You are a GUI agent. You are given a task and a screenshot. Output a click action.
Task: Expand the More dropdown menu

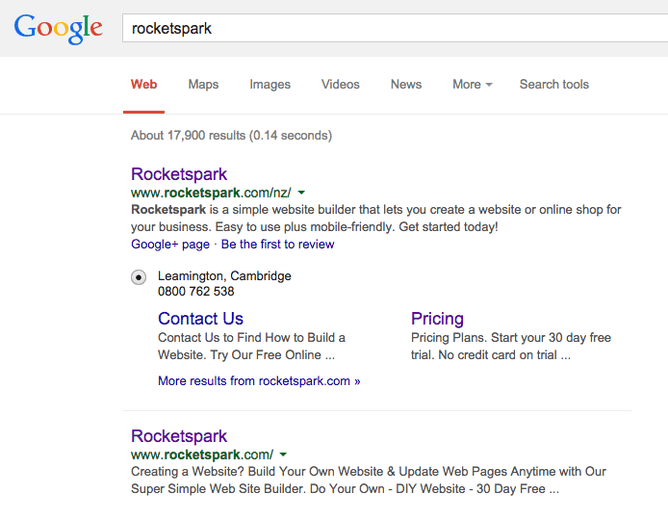[472, 84]
